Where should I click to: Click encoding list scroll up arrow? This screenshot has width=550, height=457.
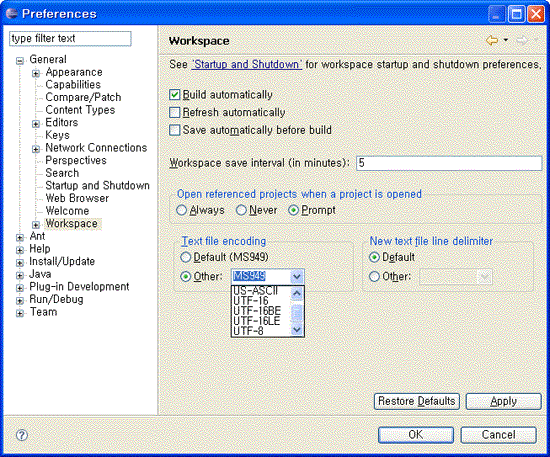pos(297,293)
